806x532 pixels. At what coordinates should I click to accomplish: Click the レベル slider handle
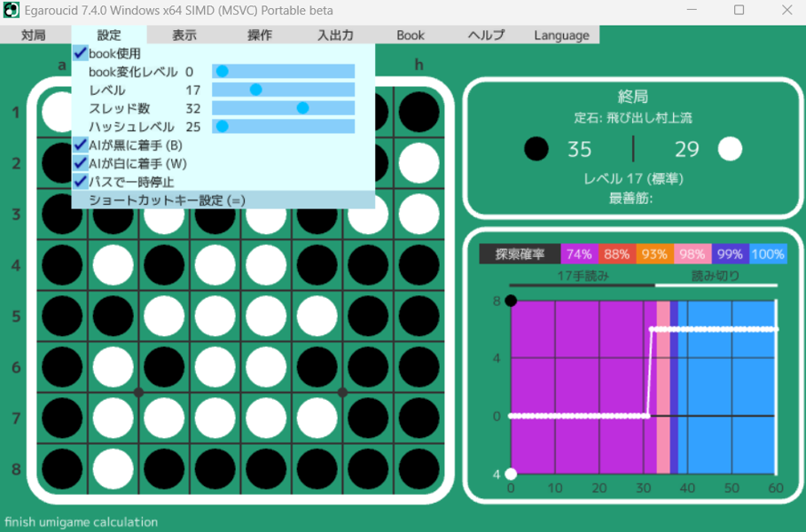pos(256,90)
